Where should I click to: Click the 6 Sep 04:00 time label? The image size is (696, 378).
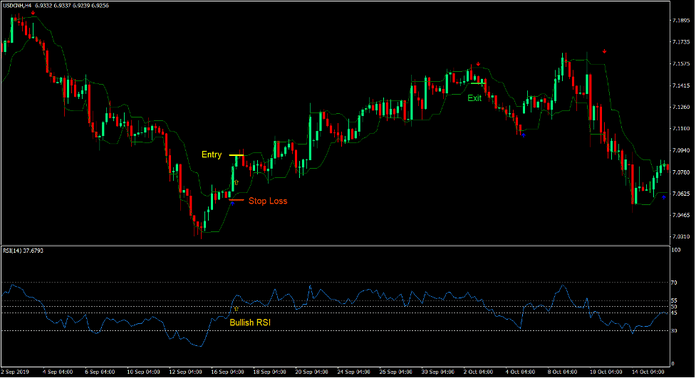pos(100,372)
